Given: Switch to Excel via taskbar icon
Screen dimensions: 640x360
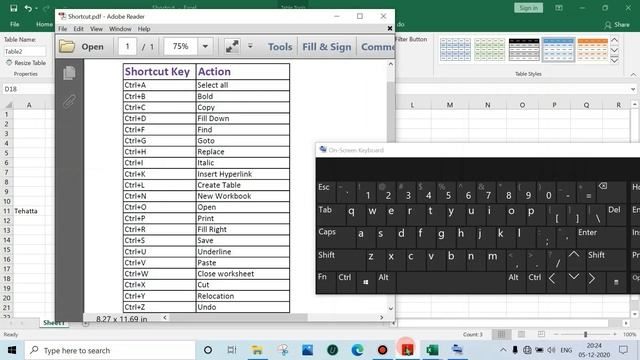Looking at the screenshot, I should tap(432, 350).
